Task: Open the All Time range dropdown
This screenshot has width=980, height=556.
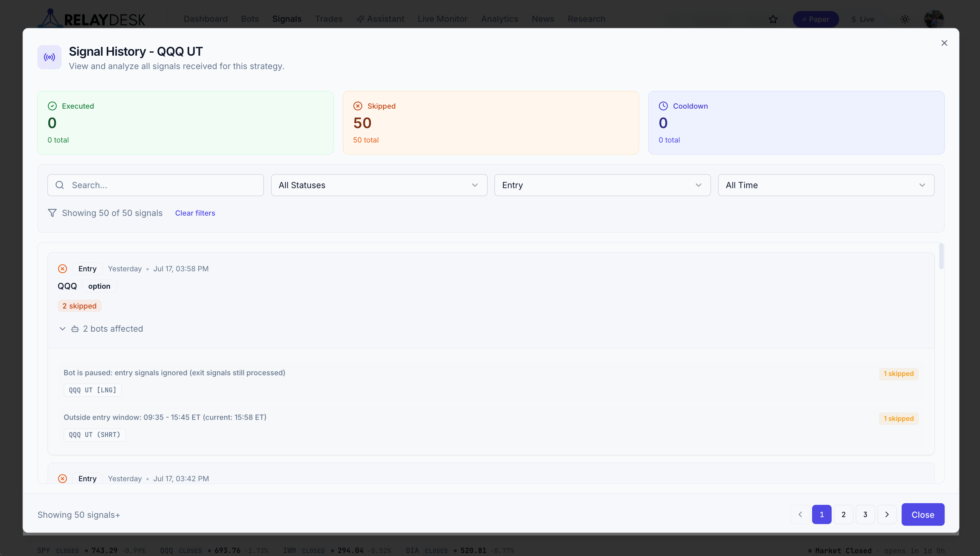Action: [x=826, y=185]
